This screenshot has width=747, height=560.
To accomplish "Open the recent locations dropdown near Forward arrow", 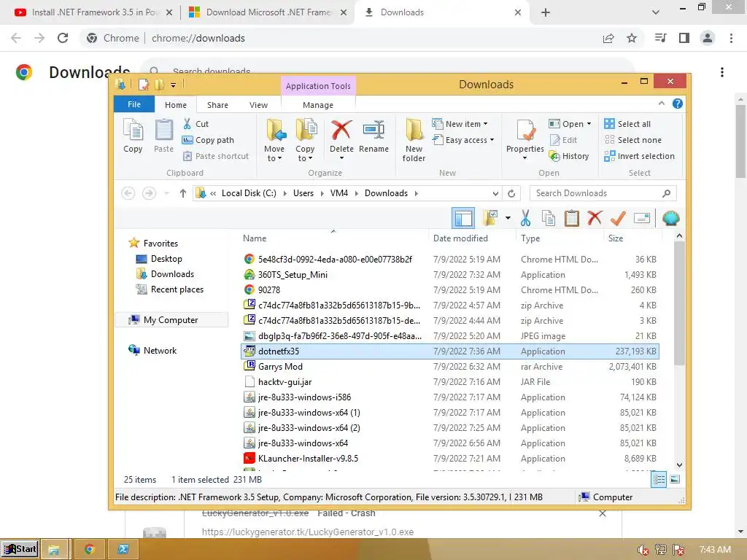I will (166, 193).
